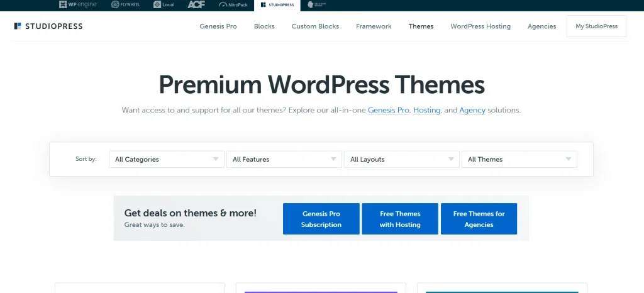The height and width of the screenshot is (293, 644).
Task: Open the Genesis Pro menu item
Action: [x=218, y=26]
